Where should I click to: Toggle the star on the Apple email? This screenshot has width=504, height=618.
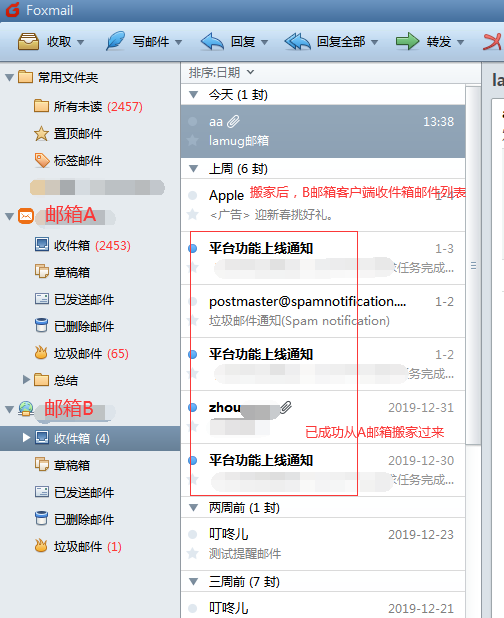pos(193,214)
